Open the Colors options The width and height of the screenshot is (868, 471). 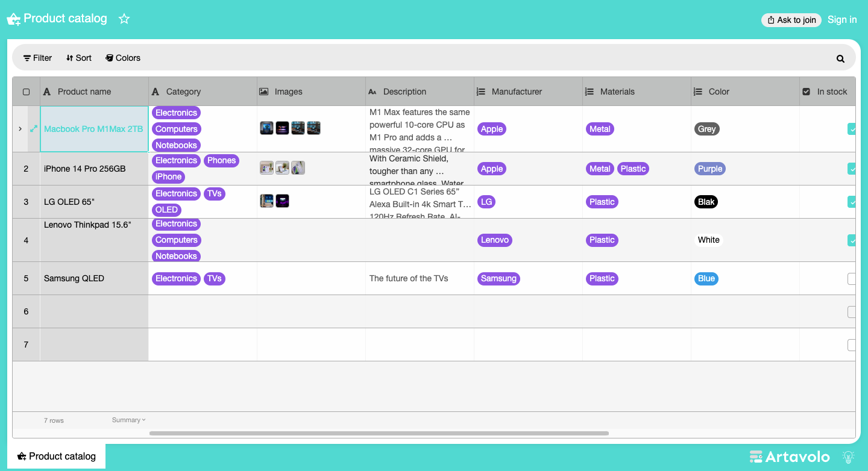pos(123,58)
